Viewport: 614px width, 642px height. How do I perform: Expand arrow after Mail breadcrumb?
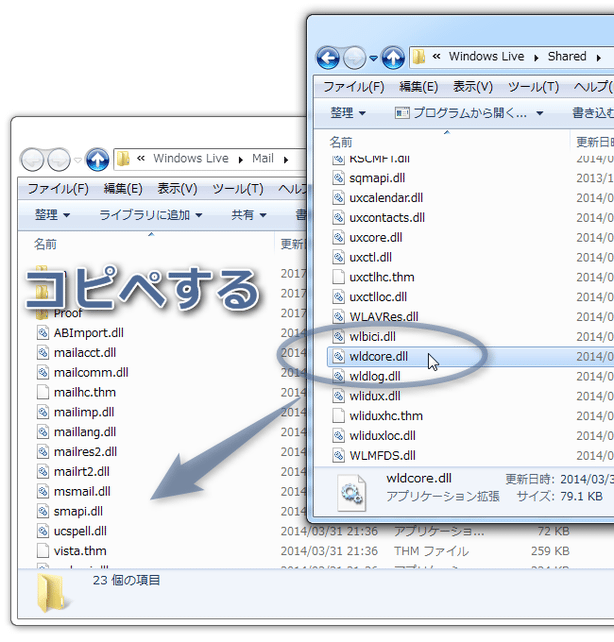pos(286,160)
